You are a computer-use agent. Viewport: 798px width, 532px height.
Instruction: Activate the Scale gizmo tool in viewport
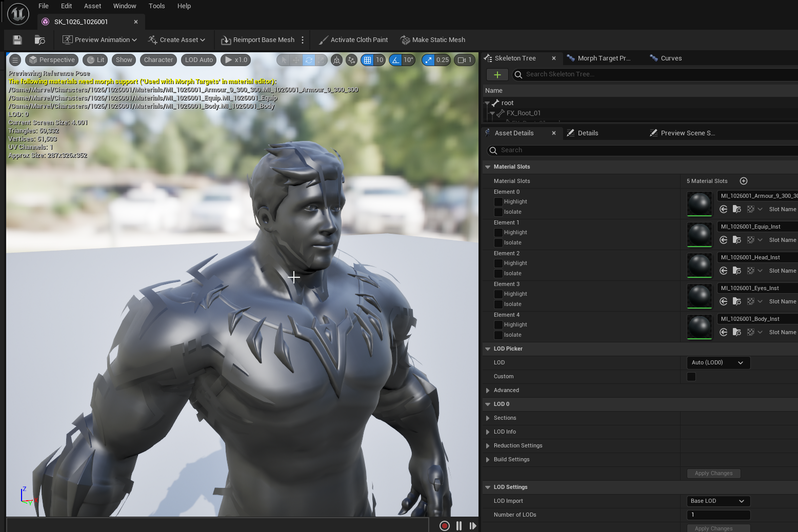click(x=321, y=60)
